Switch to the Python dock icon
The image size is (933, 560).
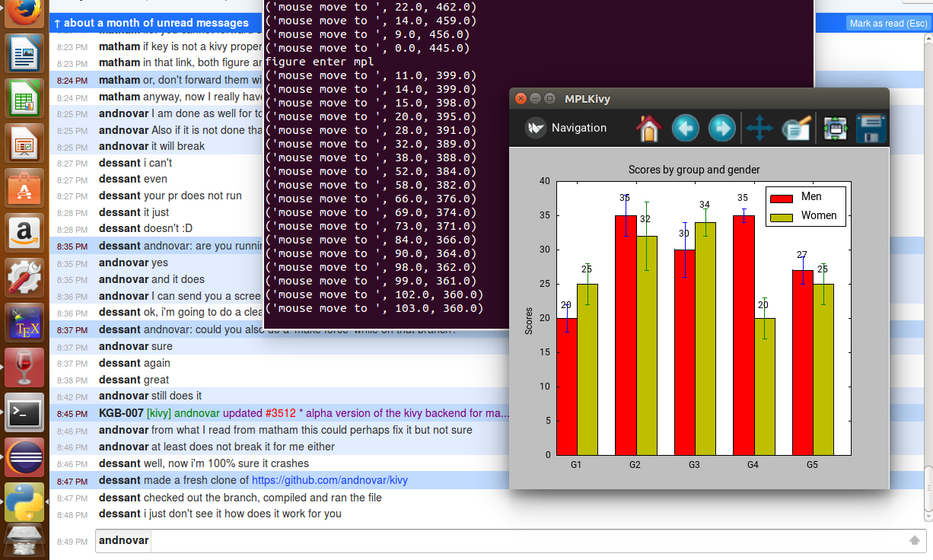point(24,502)
